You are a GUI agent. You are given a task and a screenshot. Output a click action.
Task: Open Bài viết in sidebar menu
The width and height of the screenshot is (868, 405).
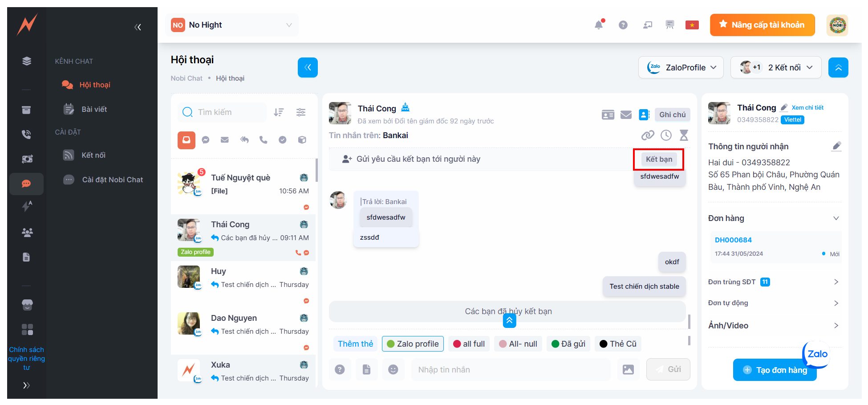(94, 109)
